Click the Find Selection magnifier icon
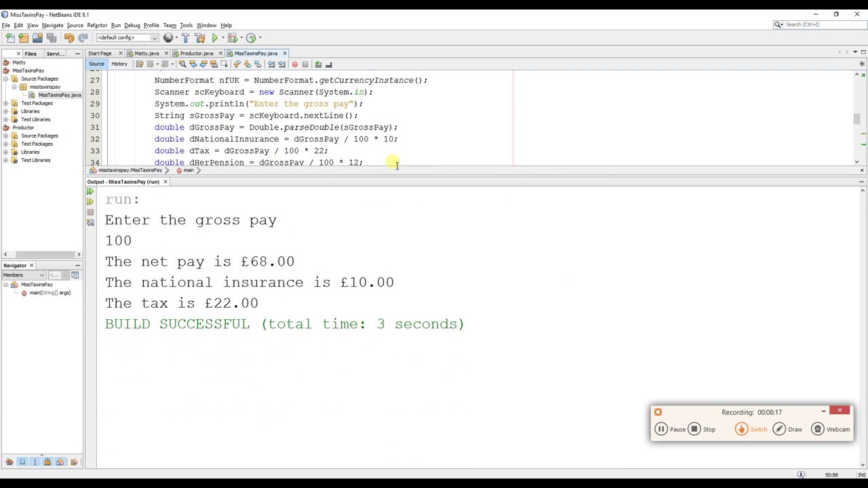 click(x=182, y=64)
